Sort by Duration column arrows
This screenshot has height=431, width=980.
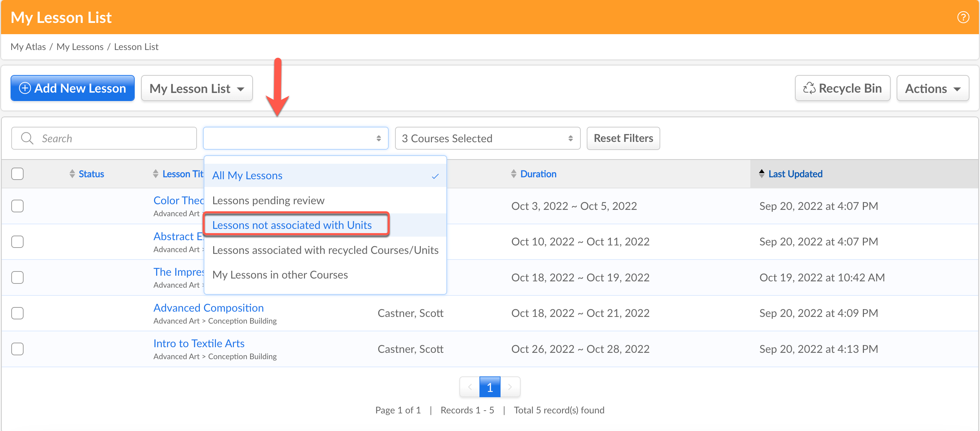pos(513,174)
